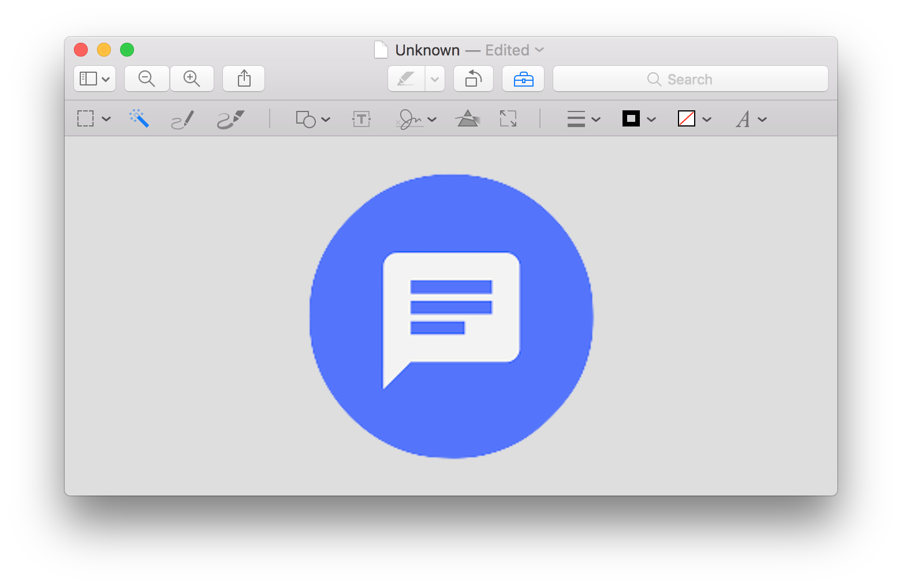Image resolution: width=902 pixels, height=588 pixels.
Task: Close the Preview window
Action: pyautogui.click(x=81, y=50)
